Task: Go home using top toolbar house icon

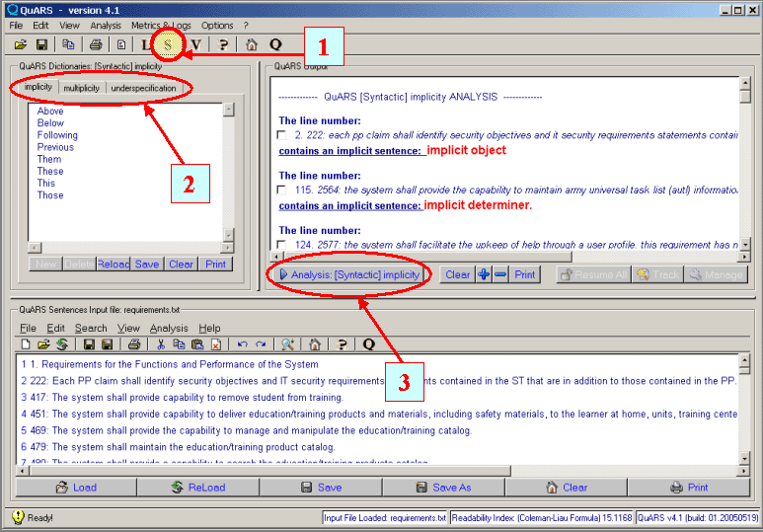Action: pyautogui.click(x=251, y=44)
